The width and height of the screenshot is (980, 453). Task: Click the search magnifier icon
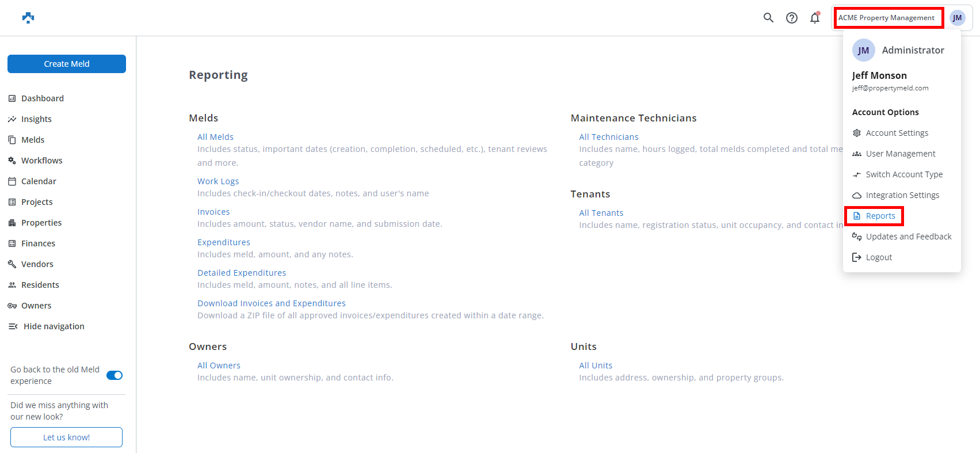pyautogui.click(x=768, y=18)
